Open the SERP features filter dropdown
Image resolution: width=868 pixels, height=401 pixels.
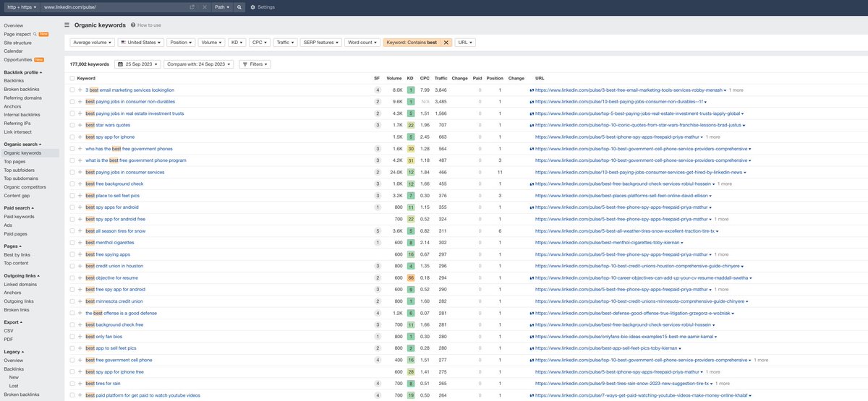pyautogui.click(x=321, y=43)
